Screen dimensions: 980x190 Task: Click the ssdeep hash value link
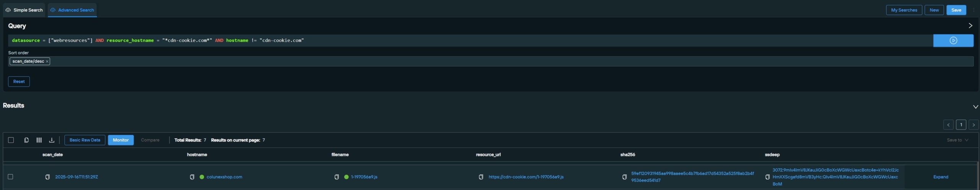point(835,177)
